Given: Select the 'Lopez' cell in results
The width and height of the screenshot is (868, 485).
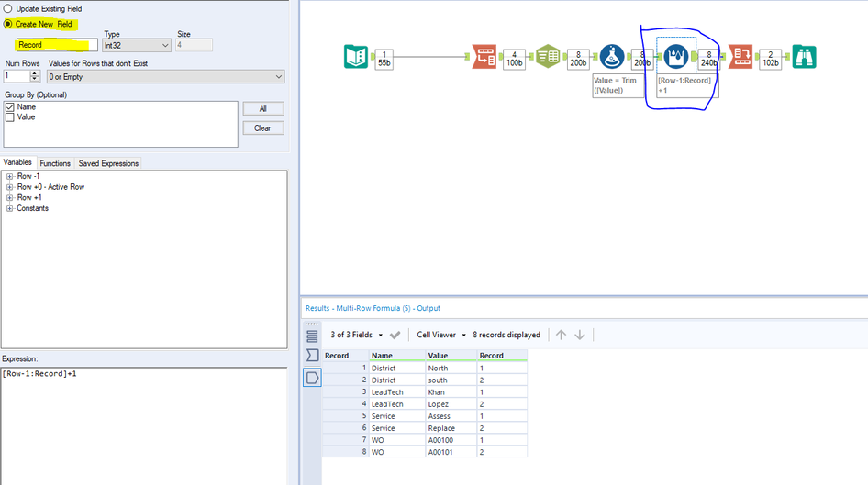Looking at the screenshot, I should [451, 404].
